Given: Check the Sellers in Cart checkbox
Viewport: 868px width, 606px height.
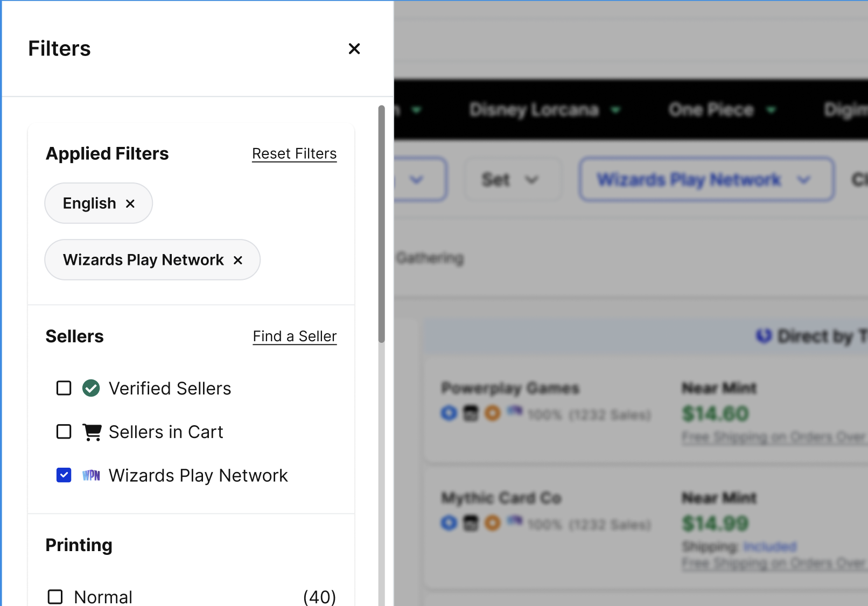Looking at the screenshot, I should 64,432.
